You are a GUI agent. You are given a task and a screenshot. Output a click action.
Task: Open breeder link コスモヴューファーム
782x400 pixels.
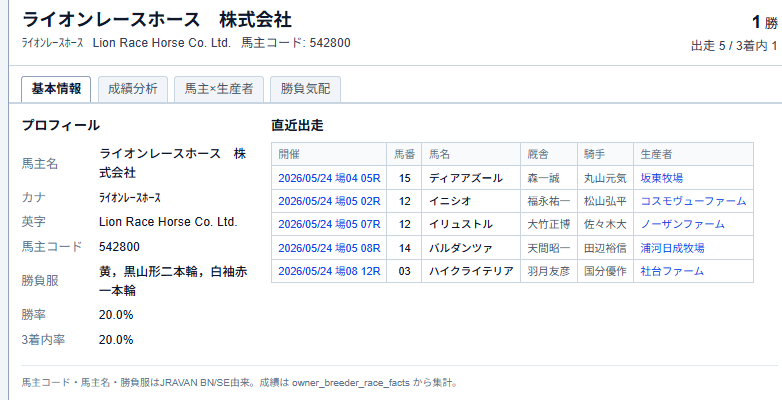tap(693, 201)
